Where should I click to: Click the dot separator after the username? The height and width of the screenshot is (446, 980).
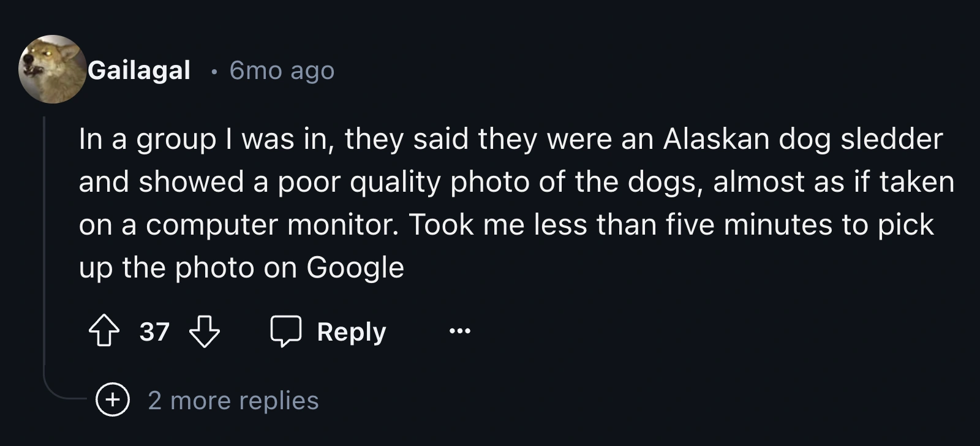tap(213, 72)
